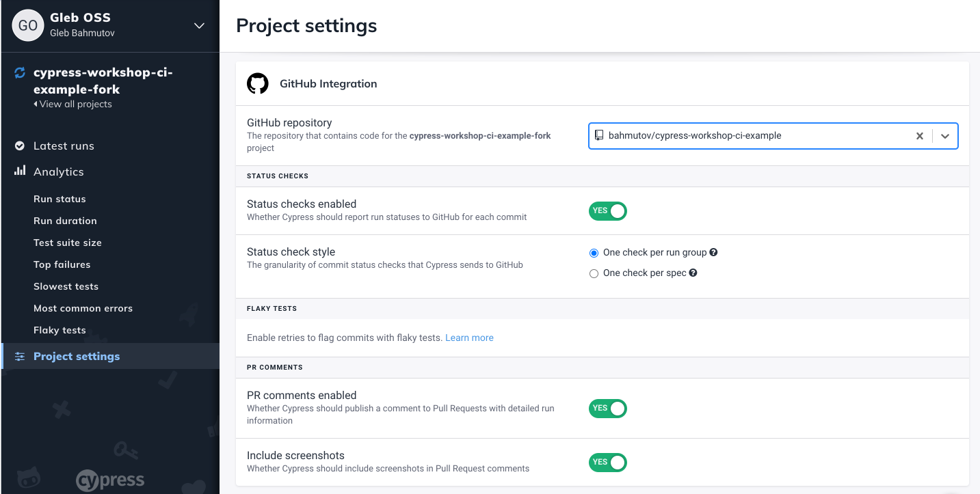
Task: Select One check per spec
Action: tap(594, 273)
